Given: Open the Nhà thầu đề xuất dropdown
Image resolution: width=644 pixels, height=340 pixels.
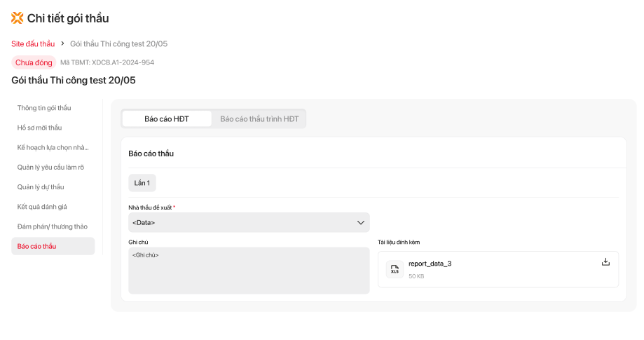Looking at the screenshot, I should pyautogui.click(x=249, y=222).
